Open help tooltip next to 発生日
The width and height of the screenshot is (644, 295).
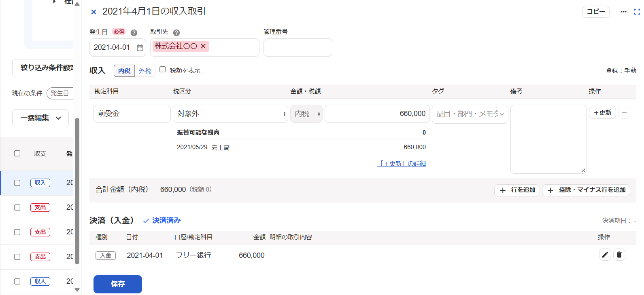point(134,33)
